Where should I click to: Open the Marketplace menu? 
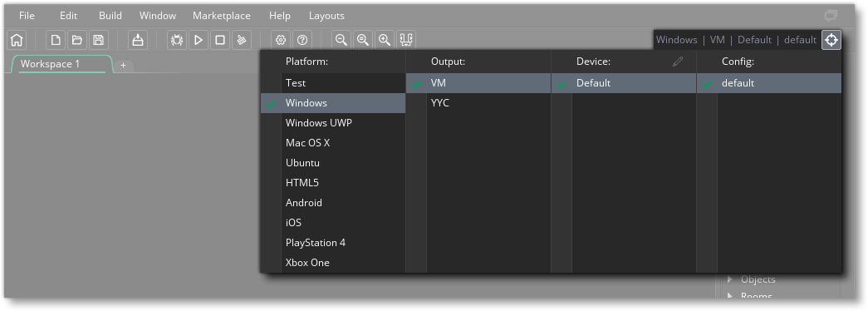point(222,16)
